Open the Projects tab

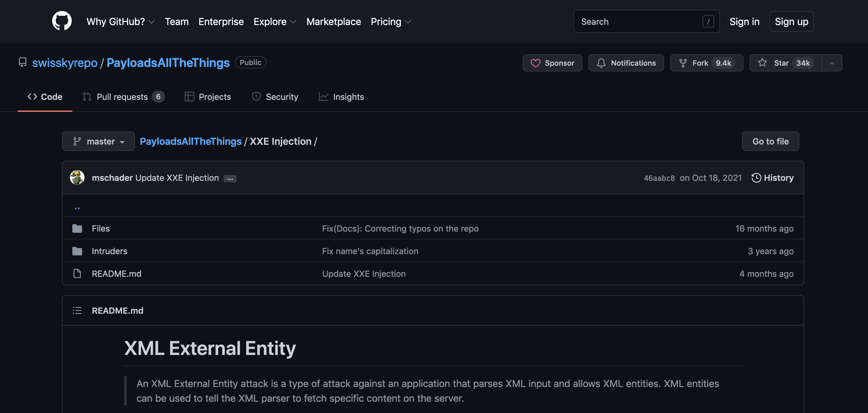tap(208, 97)
